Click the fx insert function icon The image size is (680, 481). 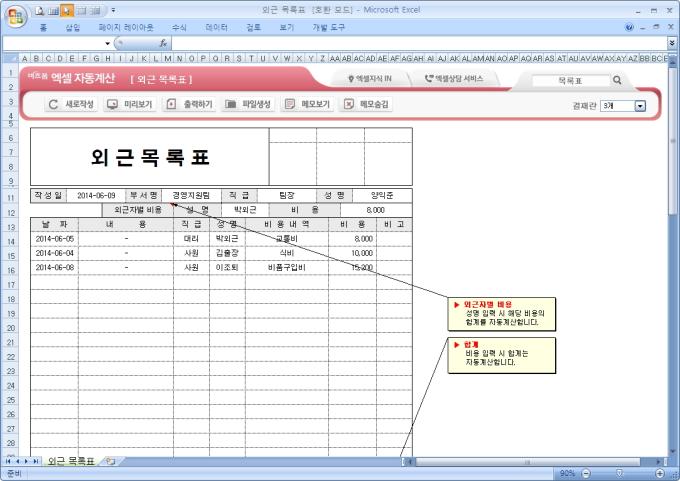coord(163,43)
